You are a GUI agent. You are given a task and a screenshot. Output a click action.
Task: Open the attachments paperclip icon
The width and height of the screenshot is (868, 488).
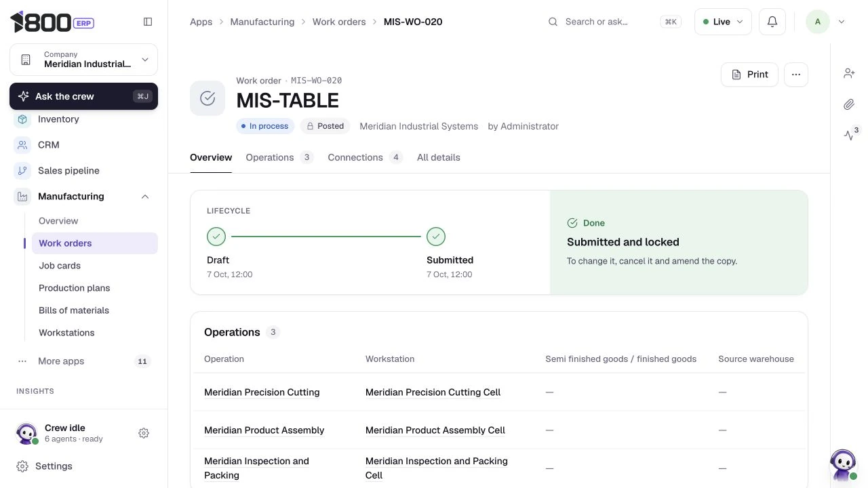(849, 104)
